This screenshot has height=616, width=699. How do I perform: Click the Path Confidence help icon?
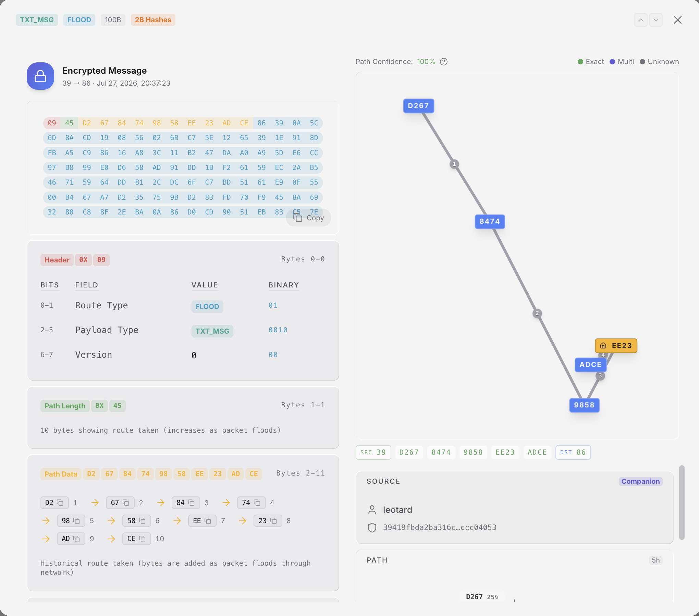click(x=444, y=62)
